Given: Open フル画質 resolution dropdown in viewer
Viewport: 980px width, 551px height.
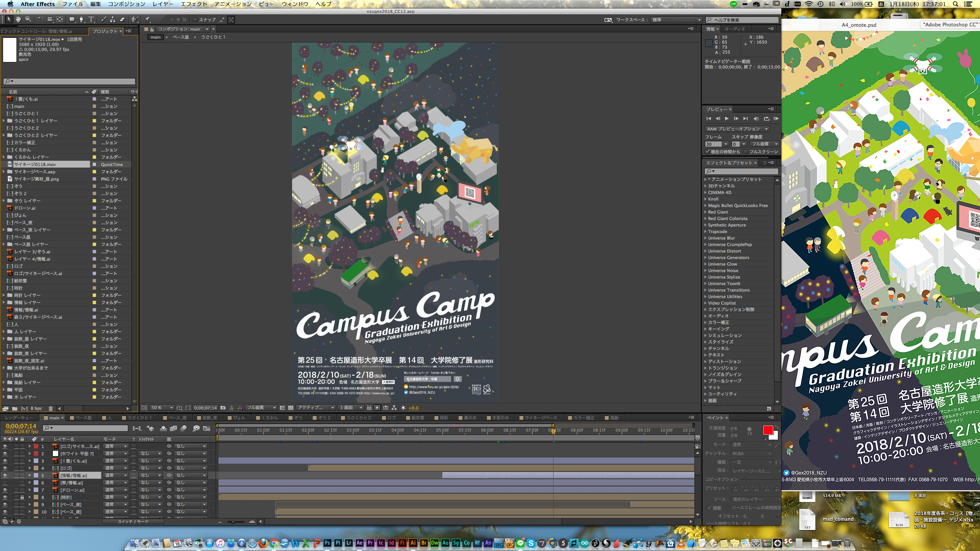Looking at the screenshot, I should click(x=261, y=408).
